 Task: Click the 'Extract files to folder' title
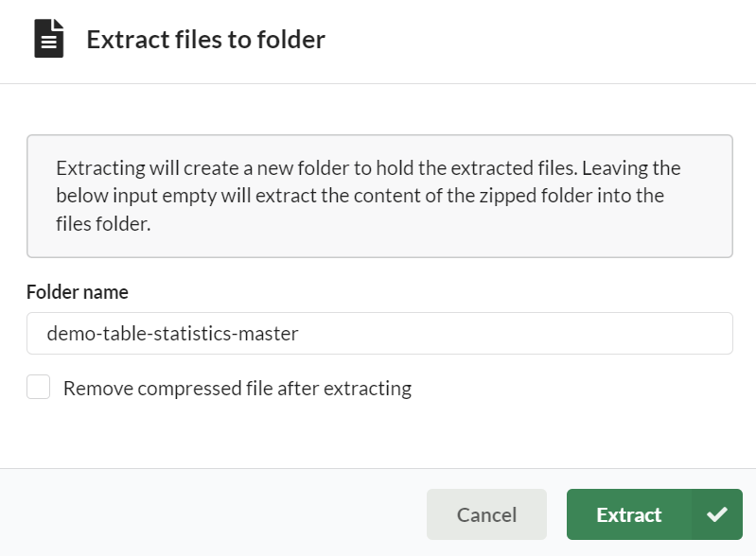(x=205, y=40)
